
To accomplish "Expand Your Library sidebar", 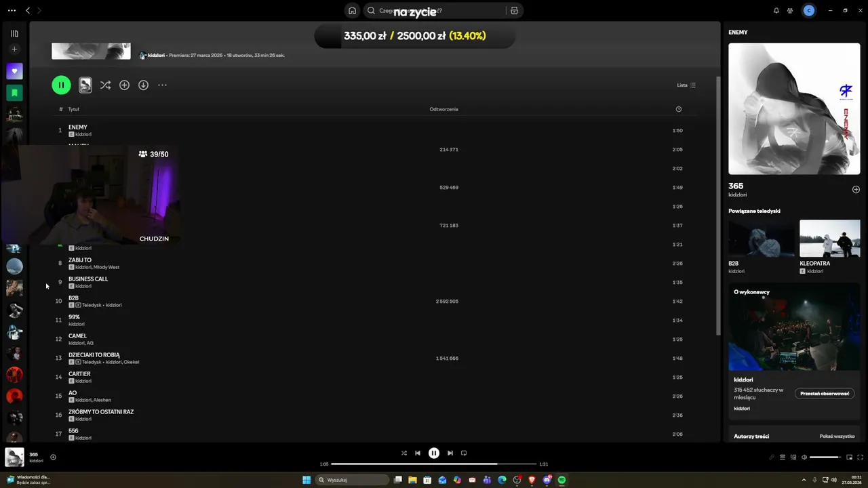I will click(14, 33).
